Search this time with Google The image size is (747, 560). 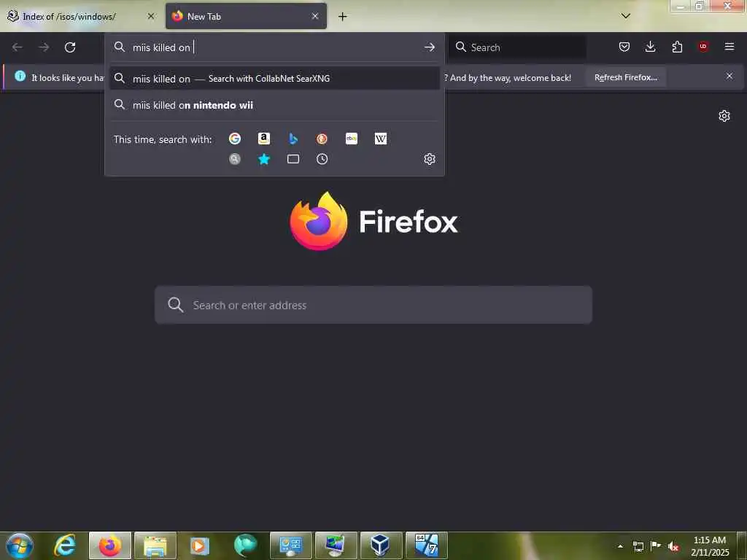point(234,139)
